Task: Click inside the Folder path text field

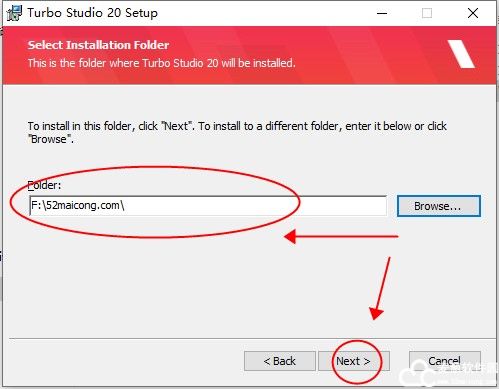Action: click(x=208, y=206)
